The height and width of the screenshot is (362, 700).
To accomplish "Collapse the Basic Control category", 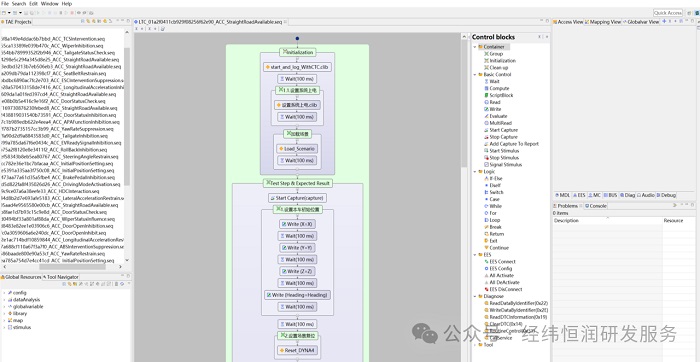I will pos(475,75).
